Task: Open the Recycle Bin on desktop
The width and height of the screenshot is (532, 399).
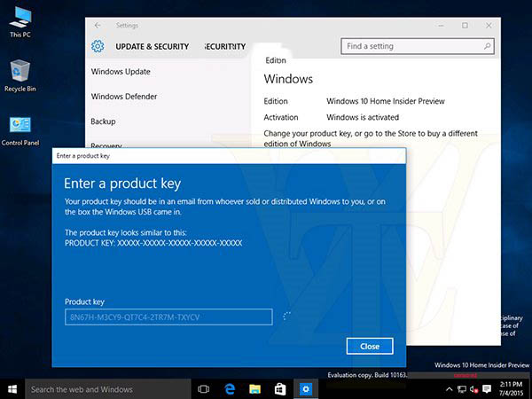Action: coord(19,74)
